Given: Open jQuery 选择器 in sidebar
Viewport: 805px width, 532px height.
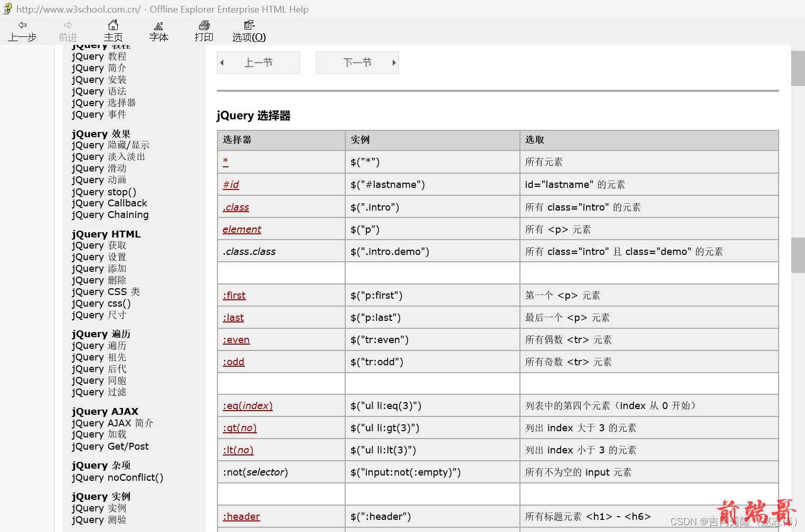Looking at the screenshot, I should click(104, 103).
